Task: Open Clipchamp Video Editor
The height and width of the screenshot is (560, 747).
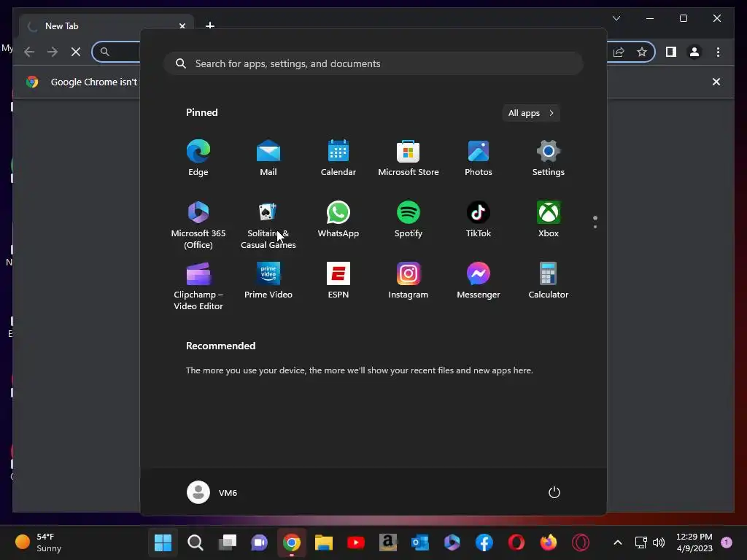Action: pyautogui.click(x=198, y=286)
